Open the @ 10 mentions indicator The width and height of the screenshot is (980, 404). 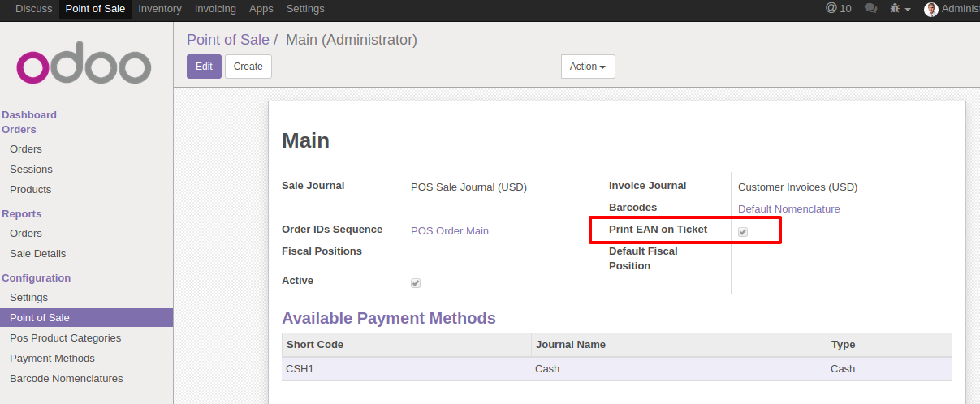pyautogui.click(x=838, y=9)
